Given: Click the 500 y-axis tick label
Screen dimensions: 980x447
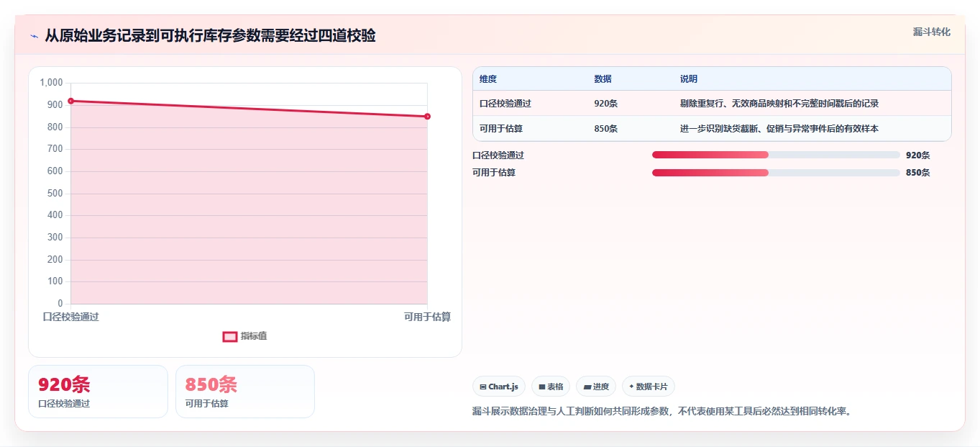Looking at the screenshot, I should [55, 193].
